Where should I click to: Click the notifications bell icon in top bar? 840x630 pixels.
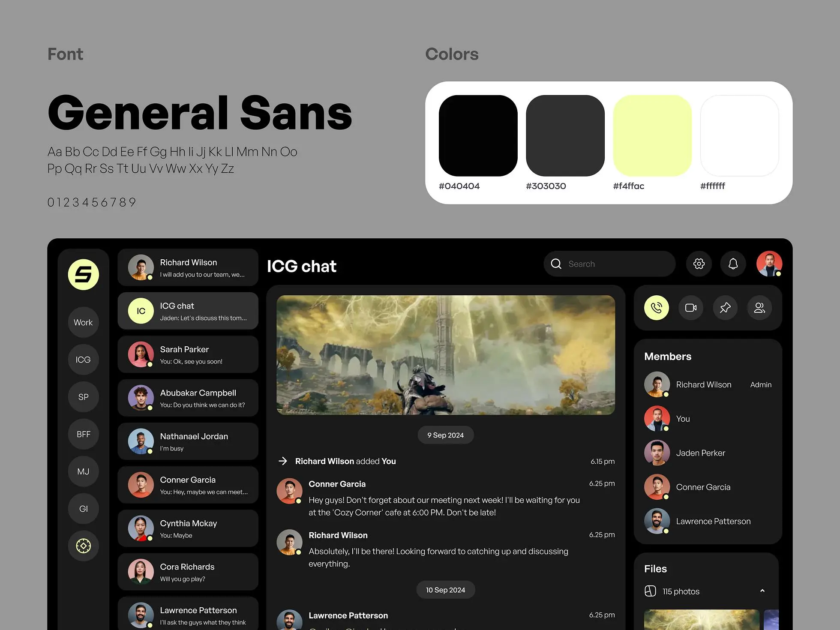732,264
